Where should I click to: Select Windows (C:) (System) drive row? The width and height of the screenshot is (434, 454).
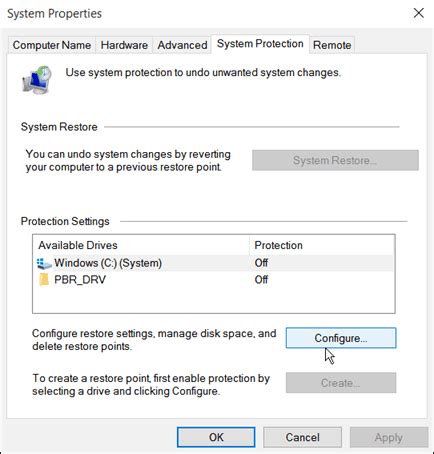214,263
